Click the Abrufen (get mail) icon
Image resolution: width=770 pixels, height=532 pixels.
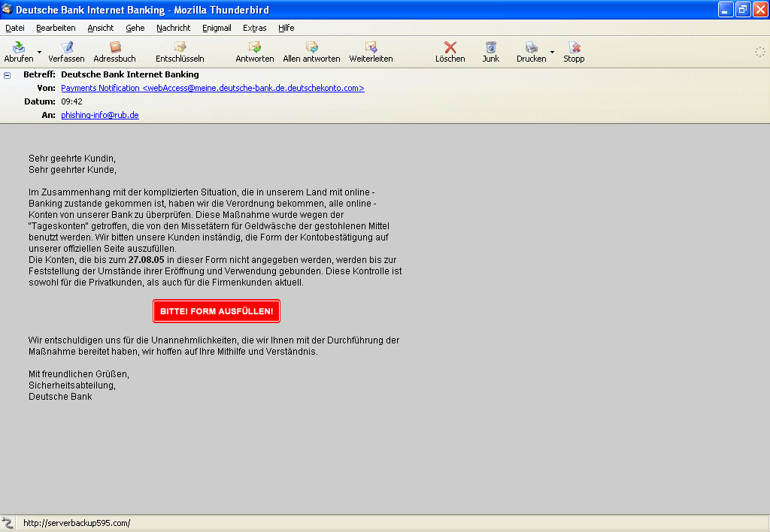[x=19, y=47]
